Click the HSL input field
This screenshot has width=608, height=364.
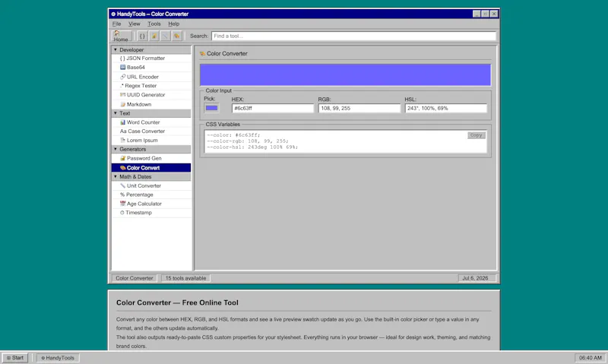446,108
